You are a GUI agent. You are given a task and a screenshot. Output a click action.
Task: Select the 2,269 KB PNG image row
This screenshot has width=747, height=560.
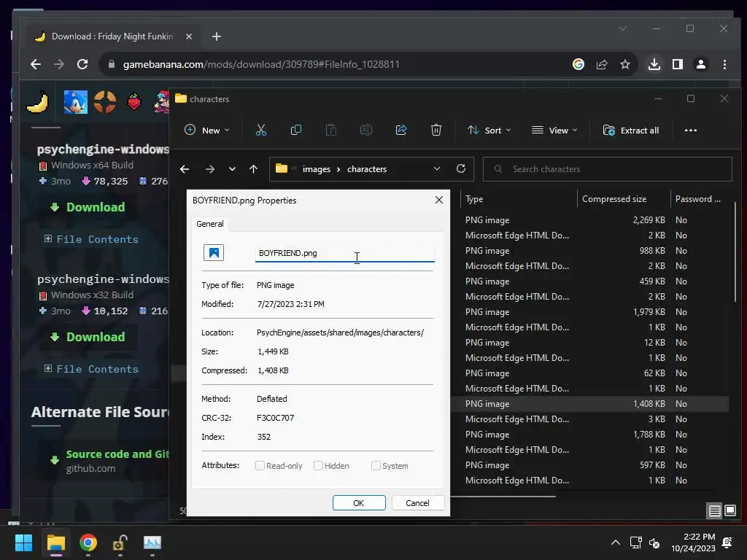(589, 220)
